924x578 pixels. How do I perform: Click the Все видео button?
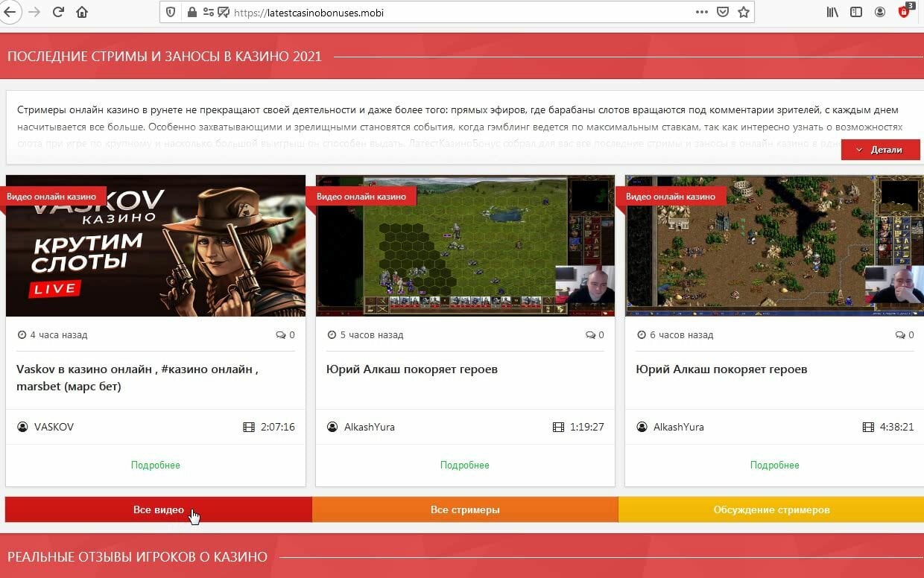[158, 510]
